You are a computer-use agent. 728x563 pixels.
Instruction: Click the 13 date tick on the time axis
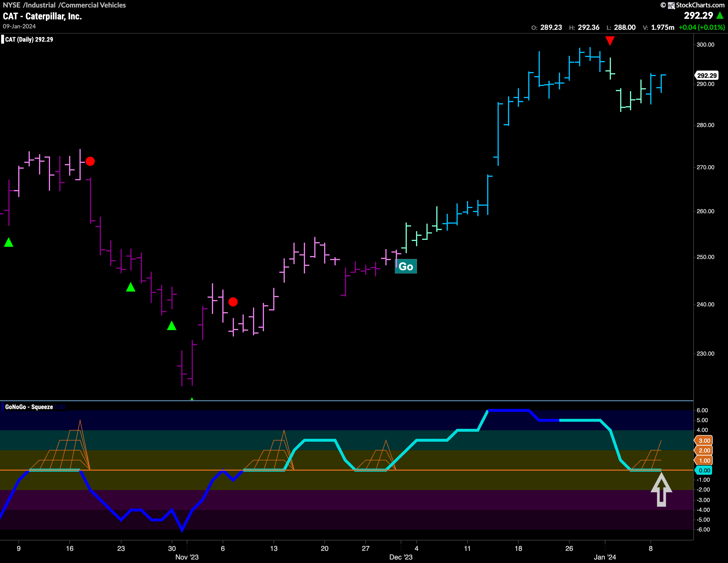click(274, 548)
